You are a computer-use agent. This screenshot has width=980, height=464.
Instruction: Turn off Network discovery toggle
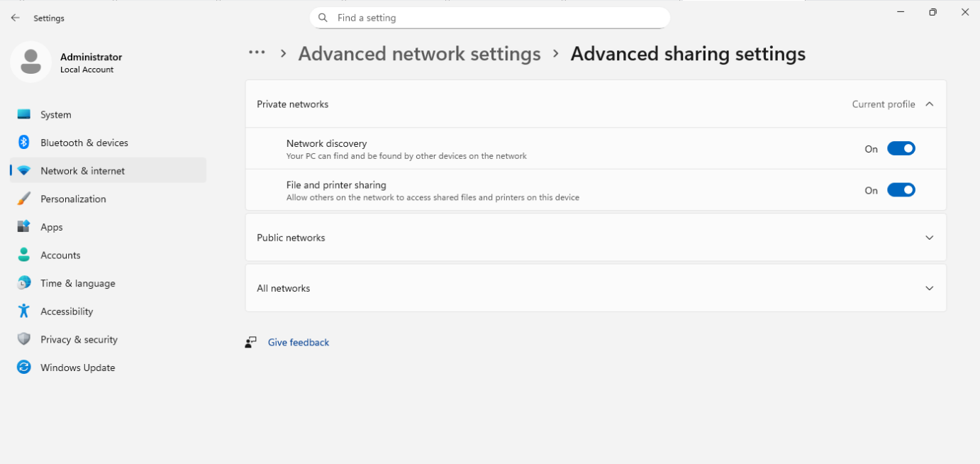click(x=901, y=149)
